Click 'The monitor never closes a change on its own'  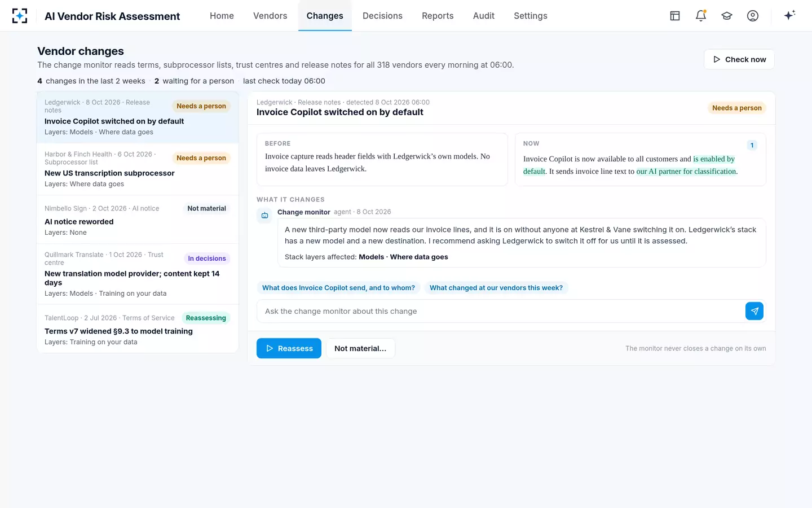click(696, 348)
